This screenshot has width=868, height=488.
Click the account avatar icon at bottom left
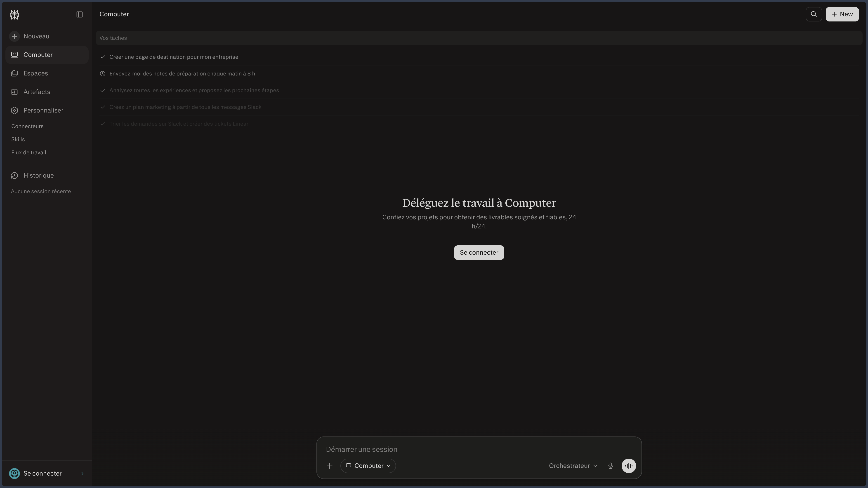pyautogui.click(x=14, y=474)
